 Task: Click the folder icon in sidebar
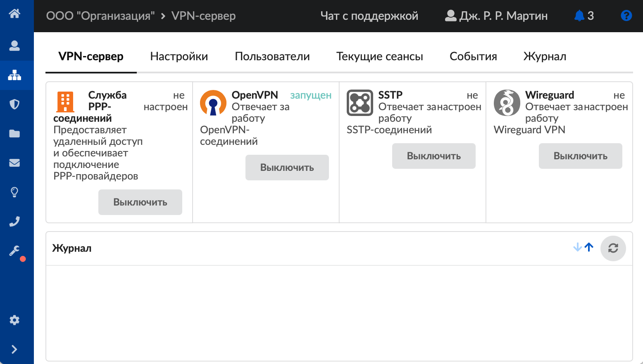point(14,133)
